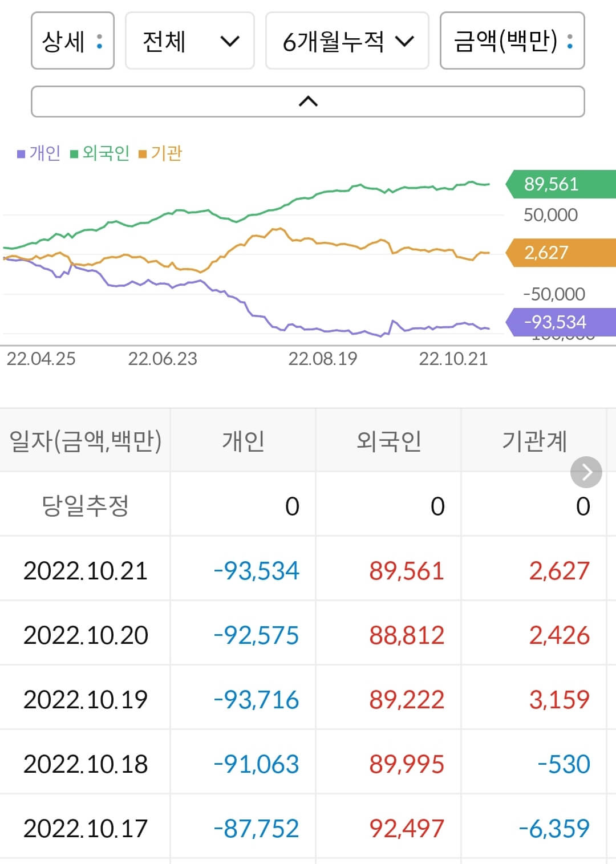Viewport: 616px width, 864px height.
Task: Click the green 89,561 value badge
Action: pos(550,184)
